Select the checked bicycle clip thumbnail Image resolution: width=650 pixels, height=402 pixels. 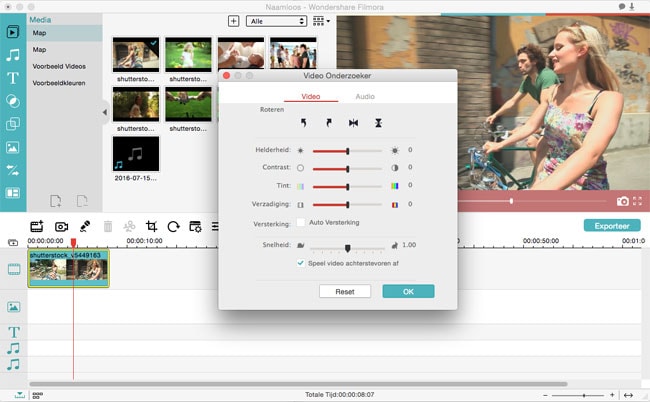point(136,54)
